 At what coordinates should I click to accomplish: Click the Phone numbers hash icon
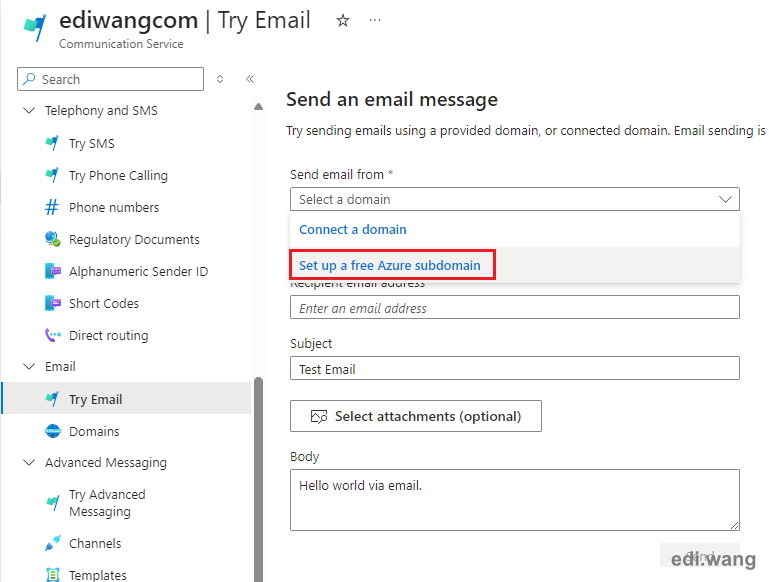(52, 207)
